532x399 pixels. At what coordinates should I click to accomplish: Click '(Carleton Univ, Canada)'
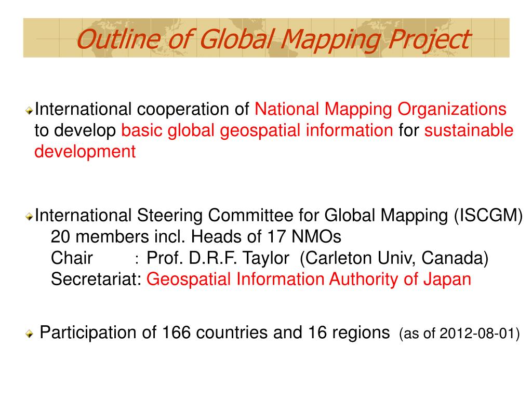(394, 259)
